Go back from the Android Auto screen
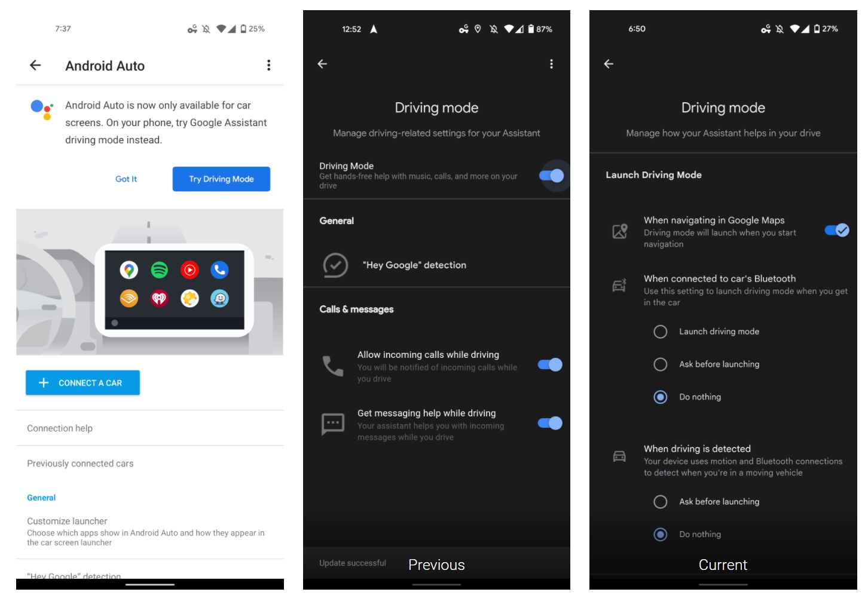 35,65
